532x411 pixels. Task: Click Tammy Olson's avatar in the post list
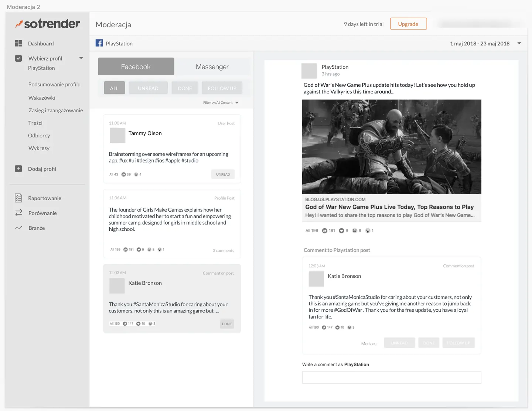tap(117, 136)
